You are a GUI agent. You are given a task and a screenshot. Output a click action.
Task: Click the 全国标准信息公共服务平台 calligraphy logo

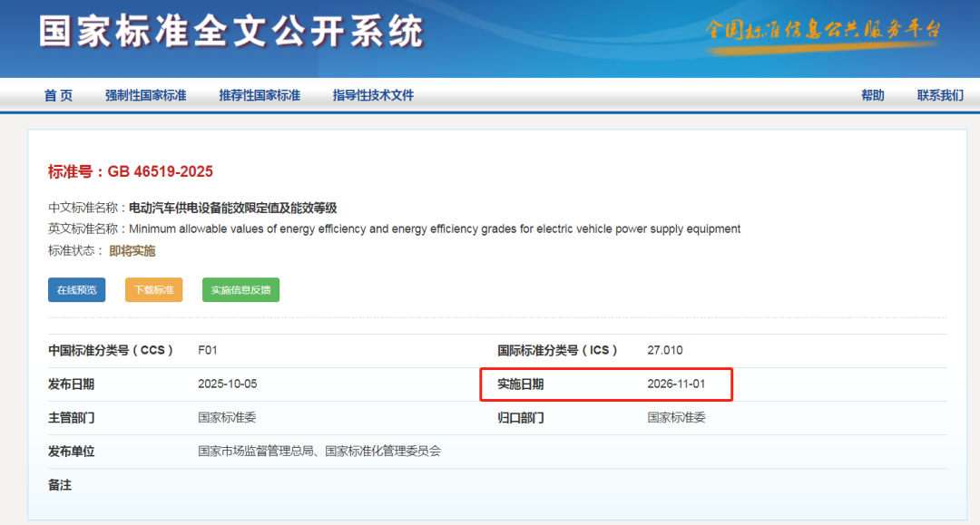[x=824, y=31]
